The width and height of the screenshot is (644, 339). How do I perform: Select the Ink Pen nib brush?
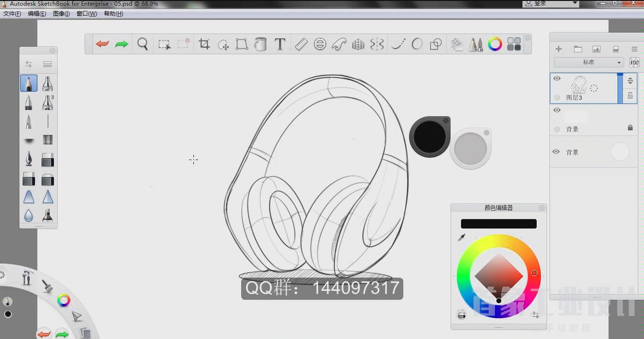click(29, 159)
